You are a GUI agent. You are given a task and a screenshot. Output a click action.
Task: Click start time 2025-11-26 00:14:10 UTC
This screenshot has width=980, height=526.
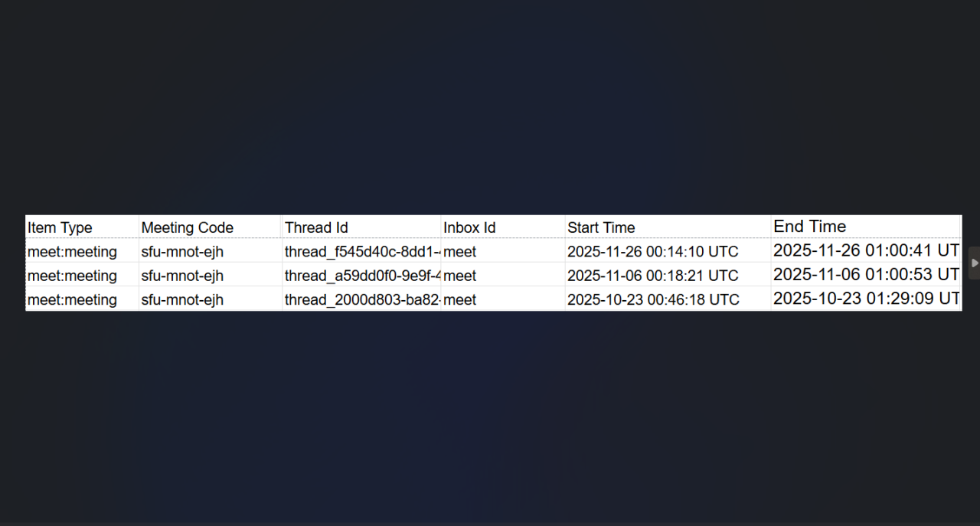click(652, 251)
